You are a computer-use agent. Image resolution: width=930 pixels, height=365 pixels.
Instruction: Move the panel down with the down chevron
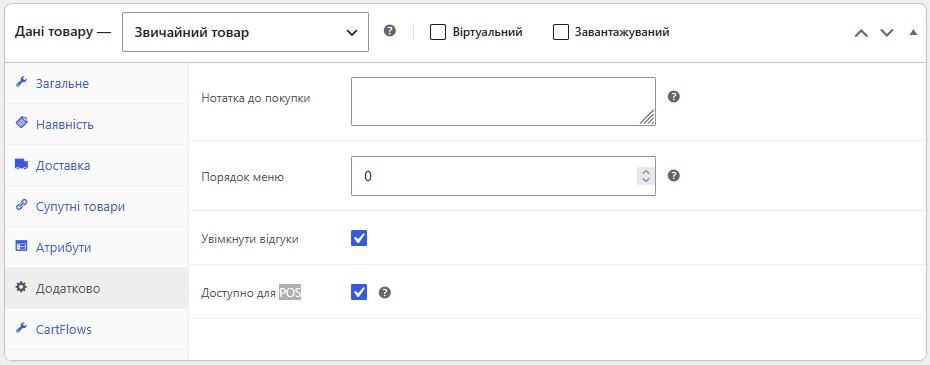pos(887,33)
